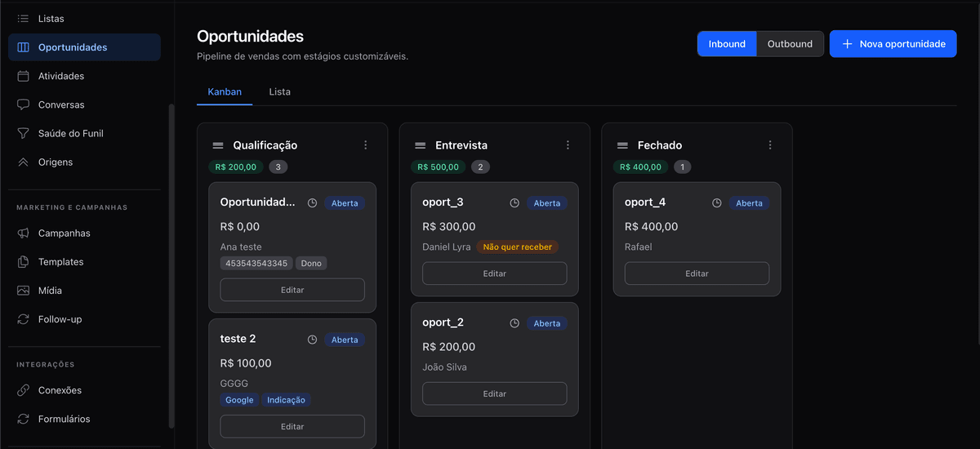Go to Conexões integrations page

(x=60, y=390)
